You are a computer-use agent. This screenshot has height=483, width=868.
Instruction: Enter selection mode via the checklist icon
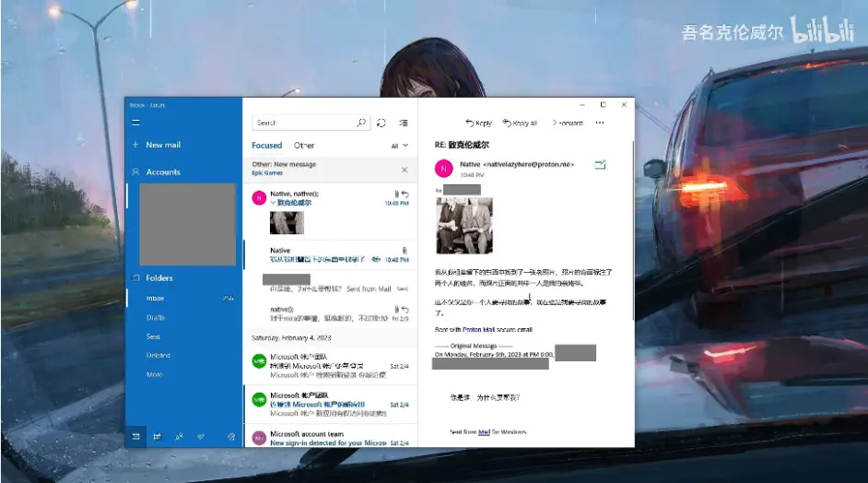point(403,123)
